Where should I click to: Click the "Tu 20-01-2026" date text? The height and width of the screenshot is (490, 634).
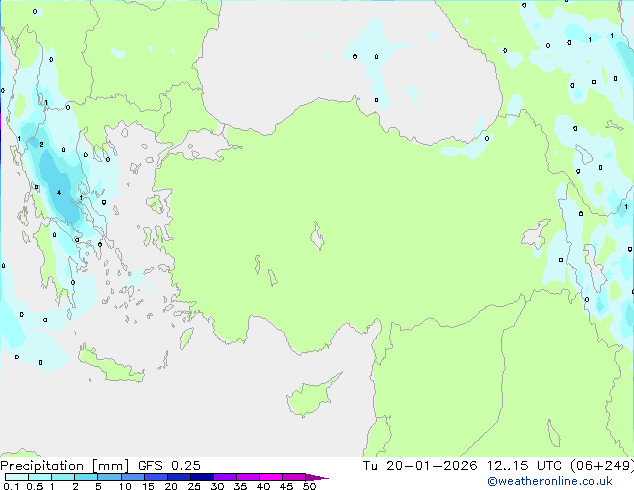coord(420,466)
